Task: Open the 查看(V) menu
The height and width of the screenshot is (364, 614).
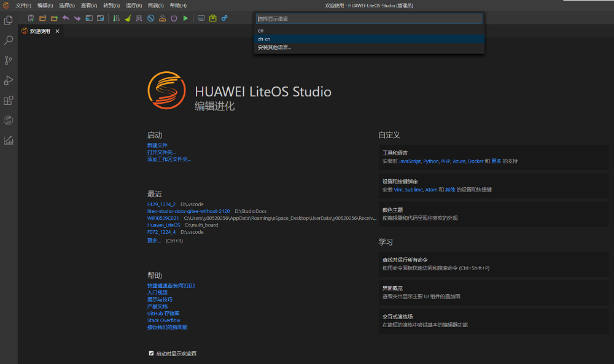Action: pos(89,6)
